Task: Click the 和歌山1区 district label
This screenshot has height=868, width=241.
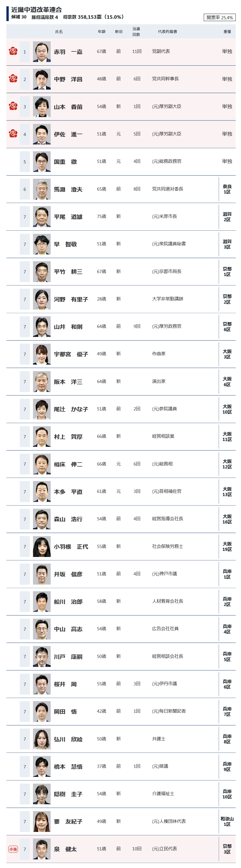Action: (227, 821)
